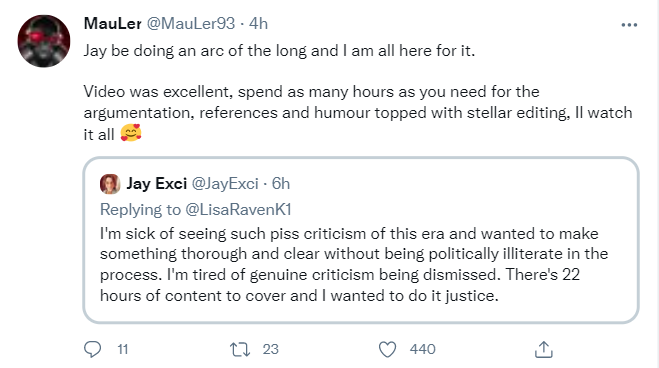Click the retweet arrows icon
The width and height of the screenshot is (659, 368).
(x=240, y=349)
